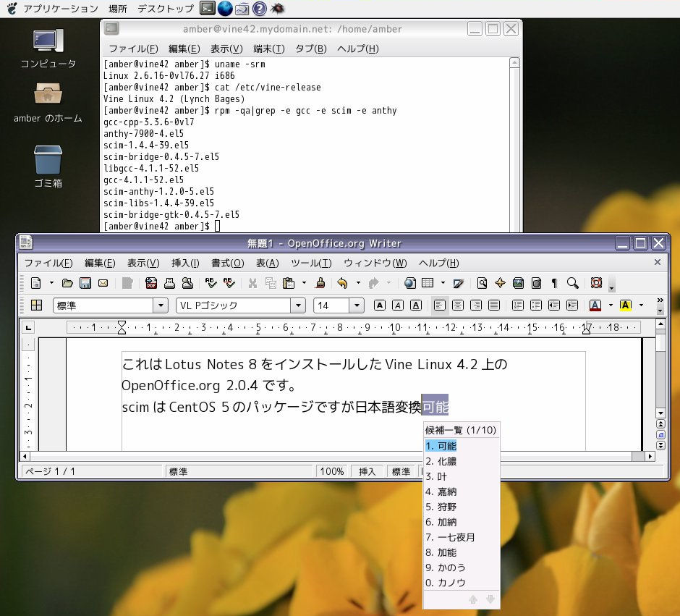Viewport: 680px width, 616px height.
Task: Open OpenOffice.org Help lifebuoy icon
Action: click(596, 283)
